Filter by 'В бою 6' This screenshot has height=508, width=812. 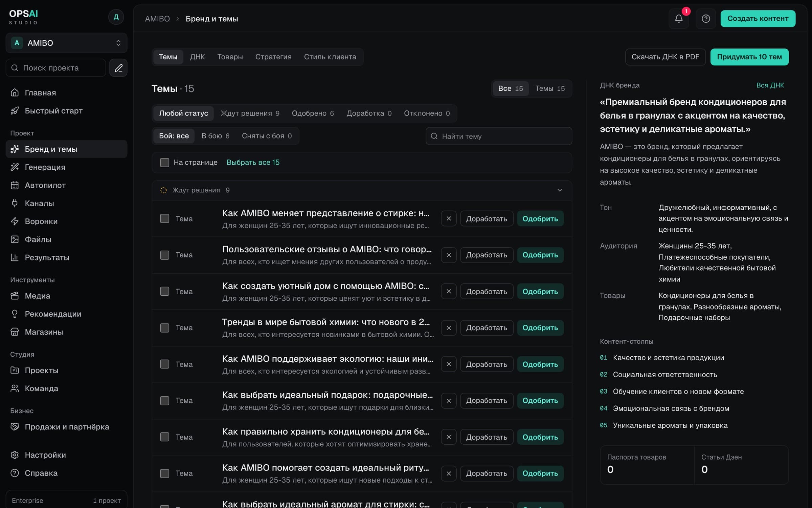[x=215, y=136]
